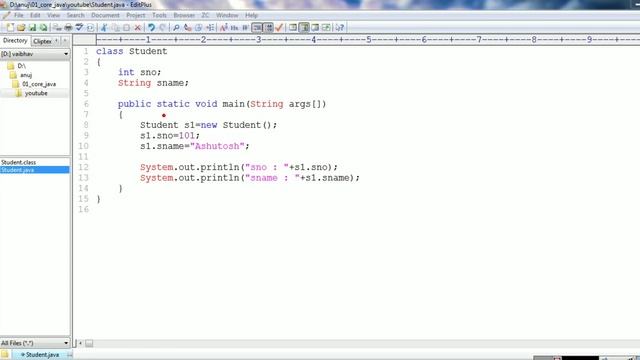The height and width of the screenshot is (360, 640).
Task: Click the main method declaration line
Action: pos(222,104)
